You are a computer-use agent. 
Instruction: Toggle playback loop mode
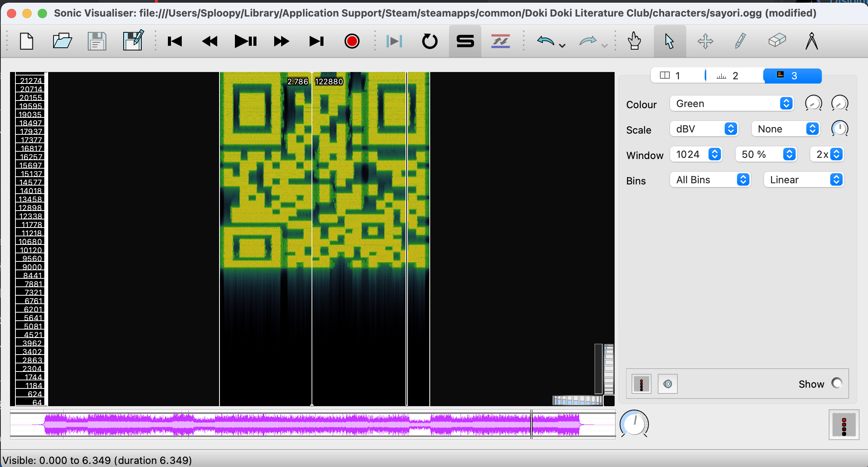(429, 41)
